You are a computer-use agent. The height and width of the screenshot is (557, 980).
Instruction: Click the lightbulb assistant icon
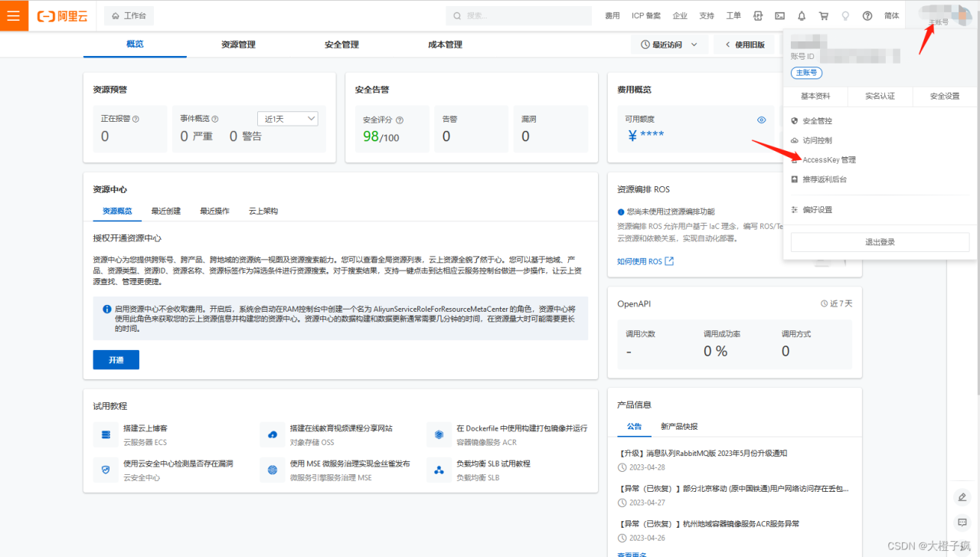coord(844,15)
